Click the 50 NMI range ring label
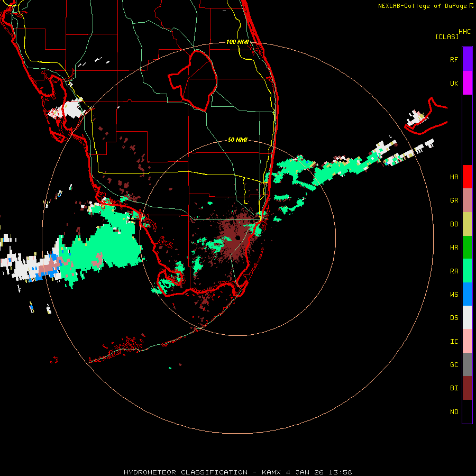 click(237, 140)
